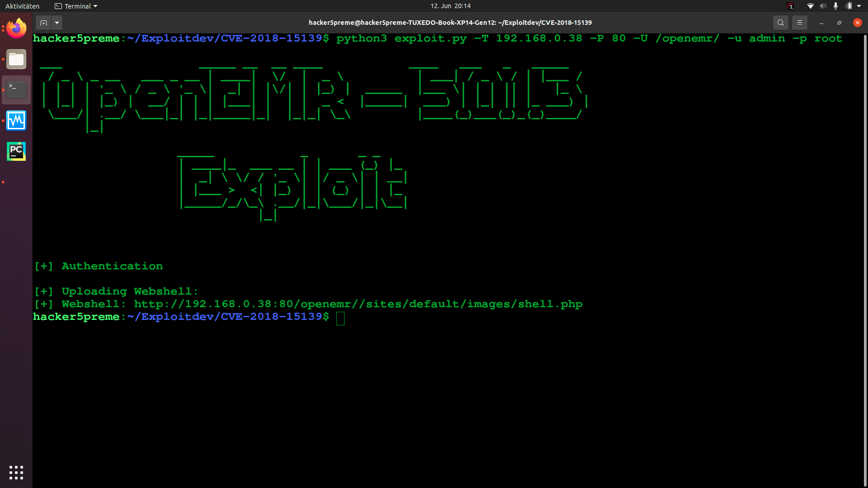The image size is (868, 488).
Task: Expand the system menu arrow
Action: (x=859, y=6)
